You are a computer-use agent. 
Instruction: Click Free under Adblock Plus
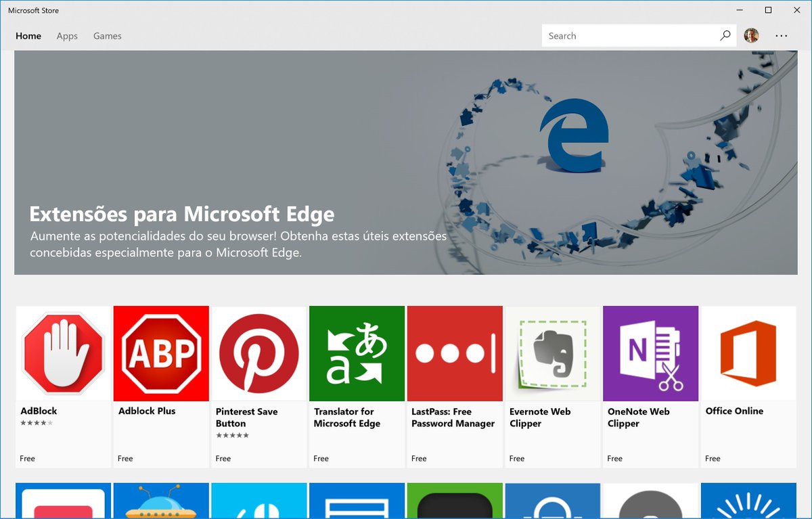point(125,458)
